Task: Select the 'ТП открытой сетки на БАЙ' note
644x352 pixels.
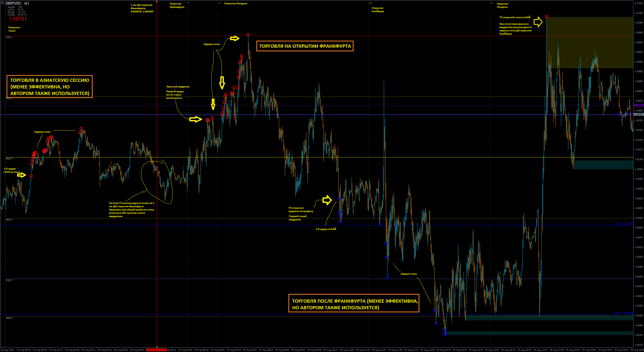Action: (515, 17)
